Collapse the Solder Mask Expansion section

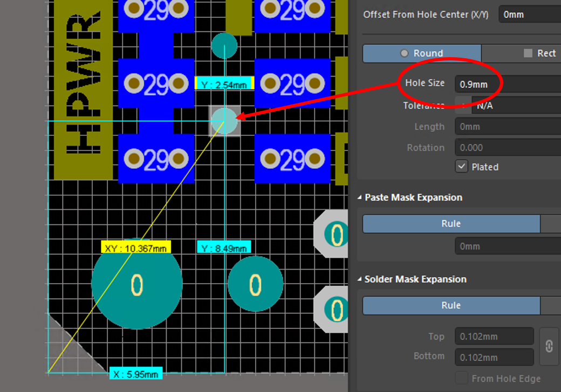360,279
